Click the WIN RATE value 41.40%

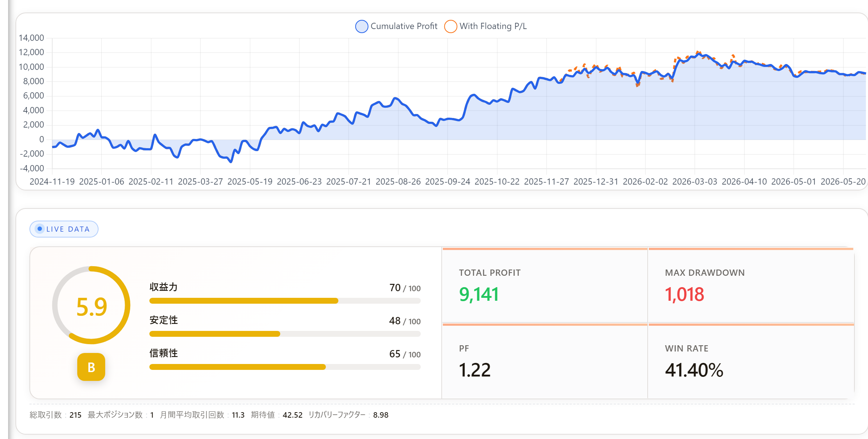click(x=694, y=370)
